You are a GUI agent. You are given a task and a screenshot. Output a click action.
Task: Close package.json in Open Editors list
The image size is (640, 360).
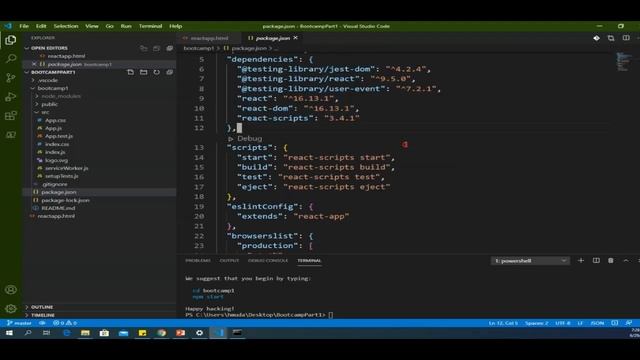coord(34,64)
